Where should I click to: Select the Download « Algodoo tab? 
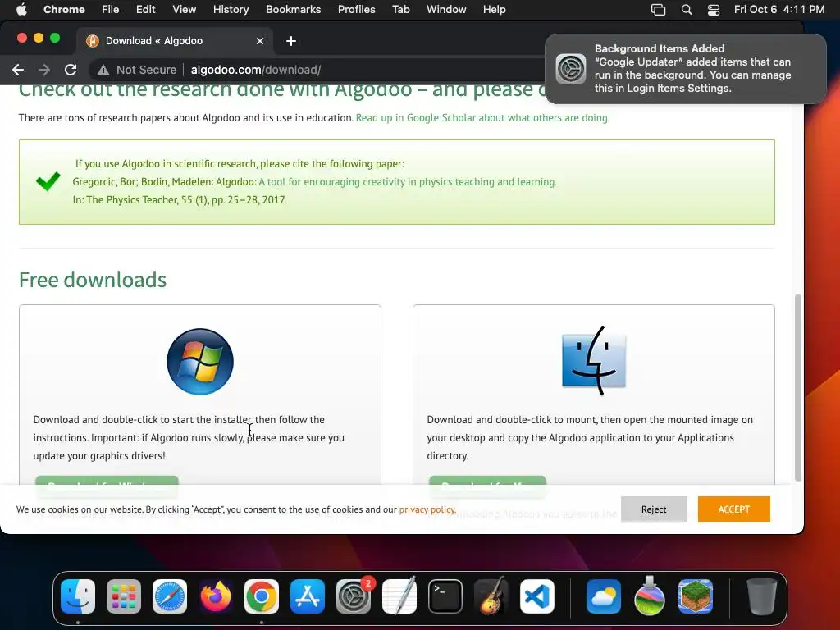click(x=174, y=41)
